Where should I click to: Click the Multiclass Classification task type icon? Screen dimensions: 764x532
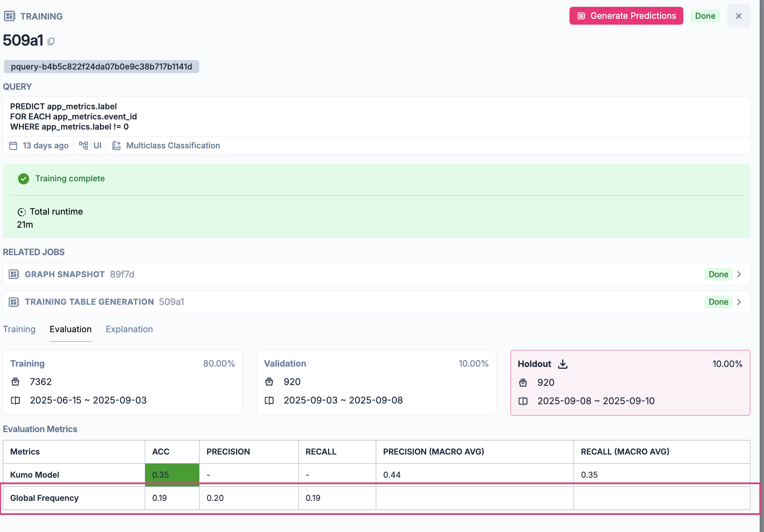pyautogui.click(x=116, y=145)
